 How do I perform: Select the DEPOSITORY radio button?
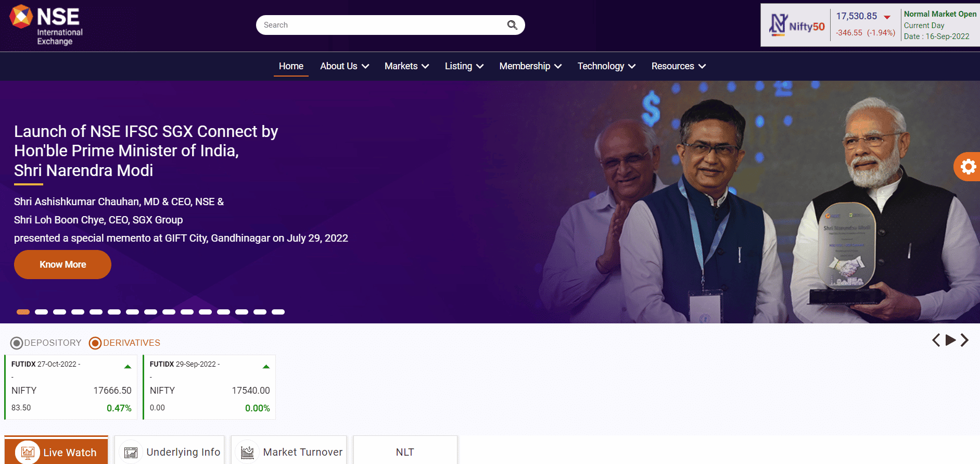[x=17, y=343]
